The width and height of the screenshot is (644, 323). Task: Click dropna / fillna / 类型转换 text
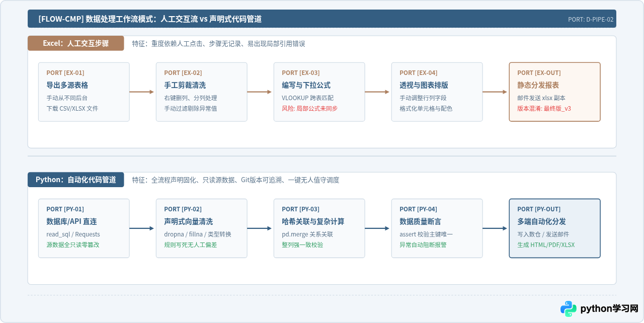tap(198, 234)
